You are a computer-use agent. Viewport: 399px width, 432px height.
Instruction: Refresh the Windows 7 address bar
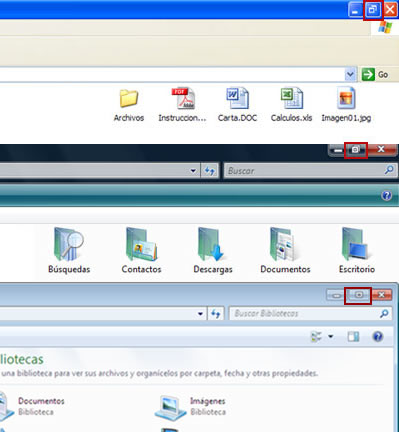point(216,314)
